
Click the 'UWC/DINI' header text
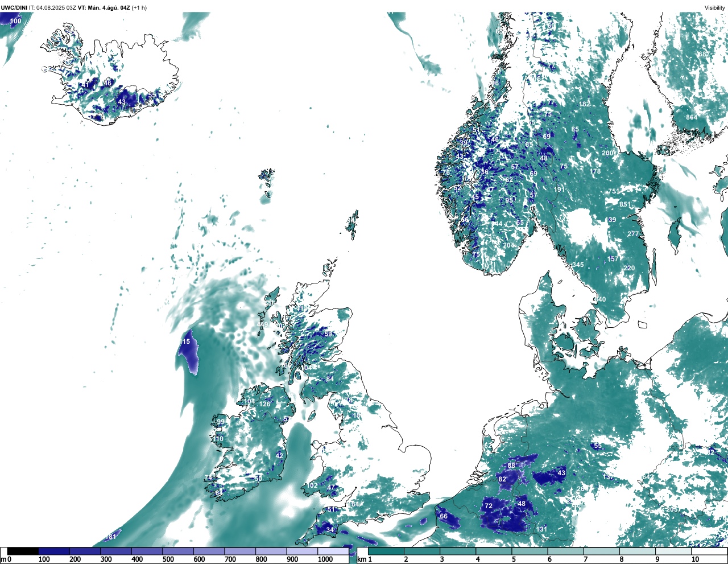point(14,7)
